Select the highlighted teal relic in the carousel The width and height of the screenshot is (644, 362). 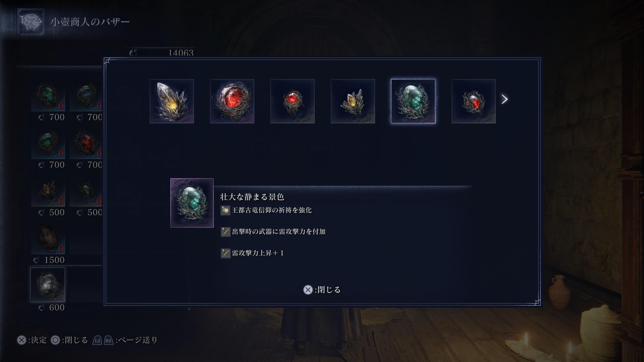(x=413, y=101)
